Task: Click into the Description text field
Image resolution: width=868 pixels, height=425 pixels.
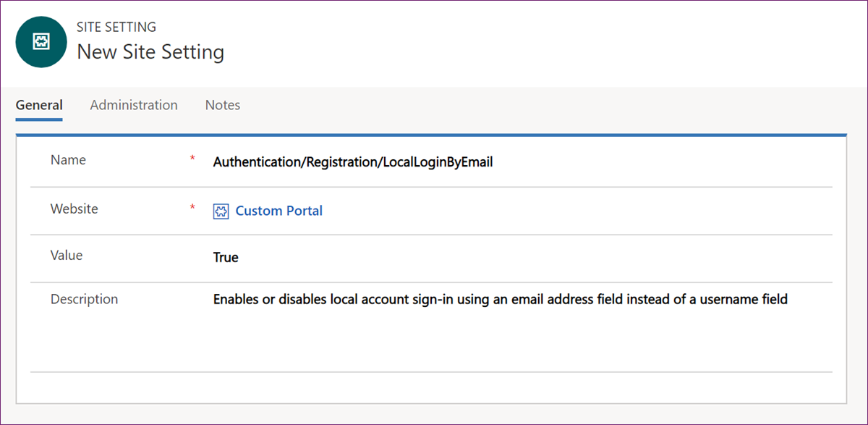Action: [x=500, y=299]
